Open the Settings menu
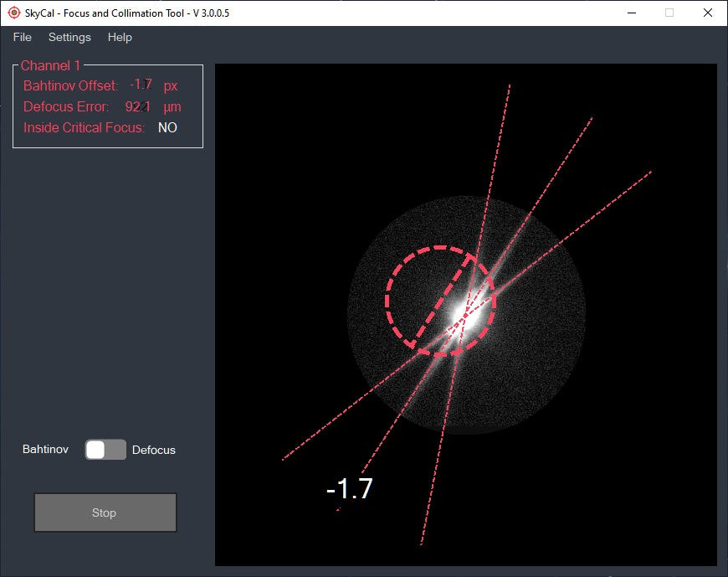Viewport: 728px width, 577px height. (x=69, y=37)
